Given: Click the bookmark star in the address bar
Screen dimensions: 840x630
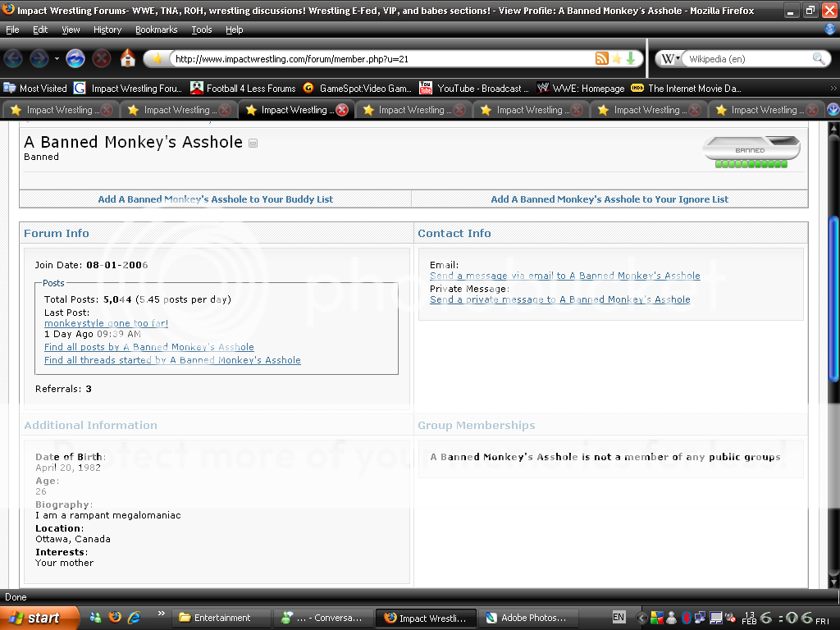Looking at the screenshot, I should pyautogui.click(x=616, y=58).
